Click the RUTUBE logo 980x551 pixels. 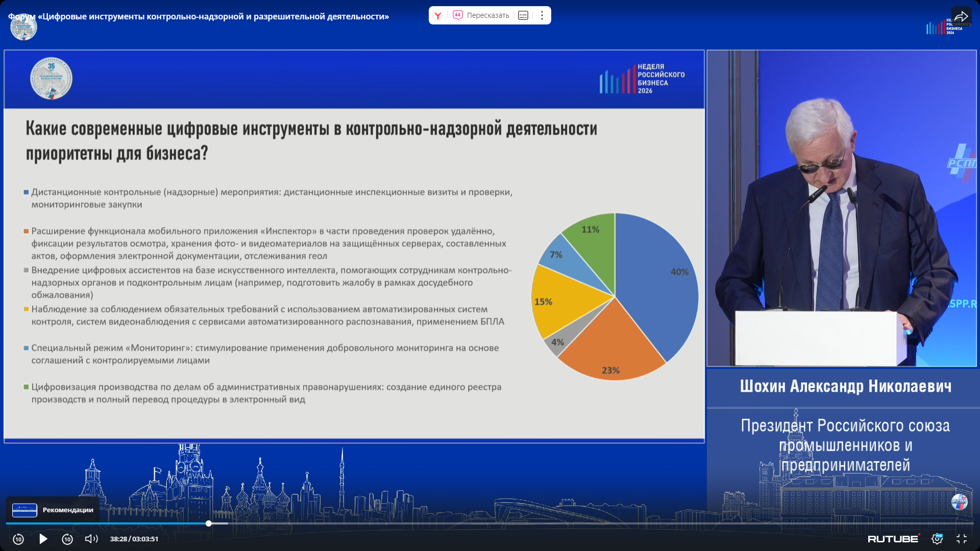(x=893, y=539)
